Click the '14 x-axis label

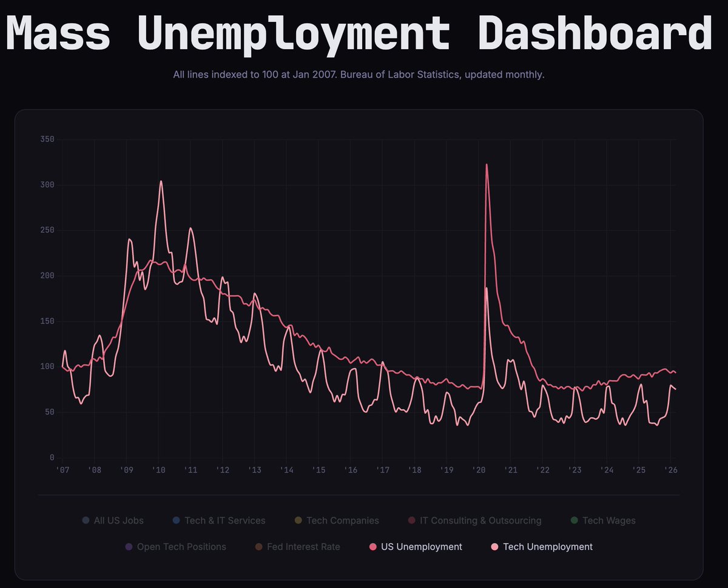[286, 470]
